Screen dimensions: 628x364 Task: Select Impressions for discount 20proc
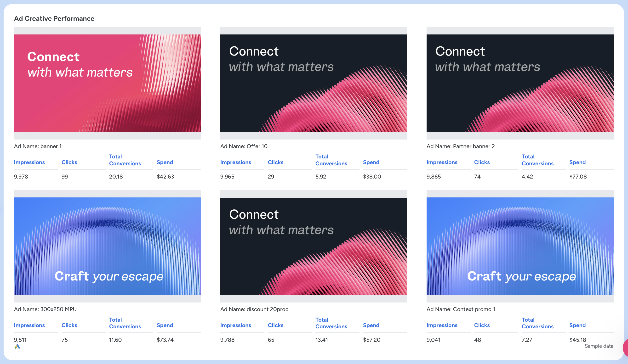(236, 325)
